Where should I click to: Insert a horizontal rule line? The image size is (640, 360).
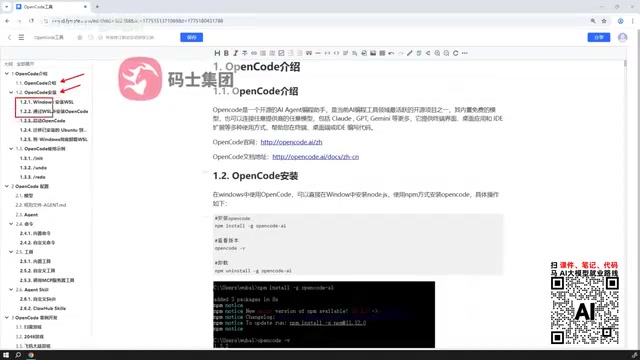pos(318,53)
